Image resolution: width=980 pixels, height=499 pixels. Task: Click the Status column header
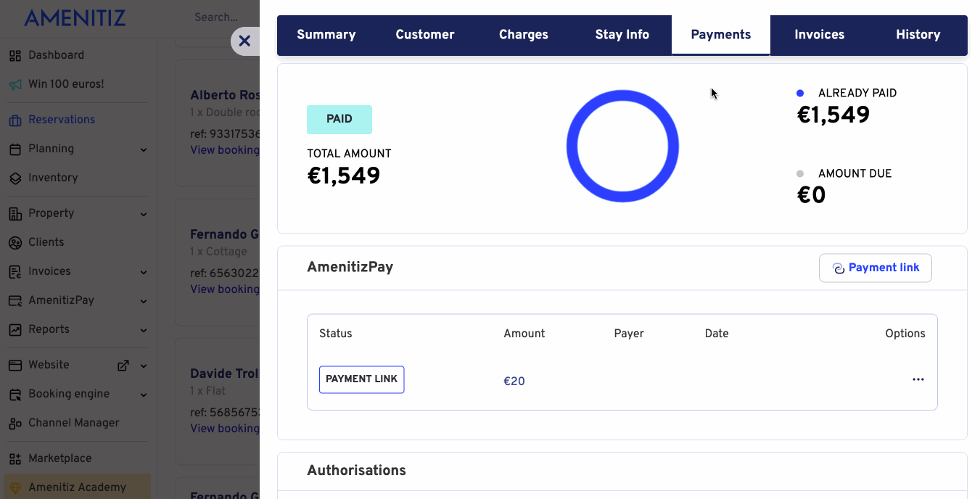tap(336, 334)
